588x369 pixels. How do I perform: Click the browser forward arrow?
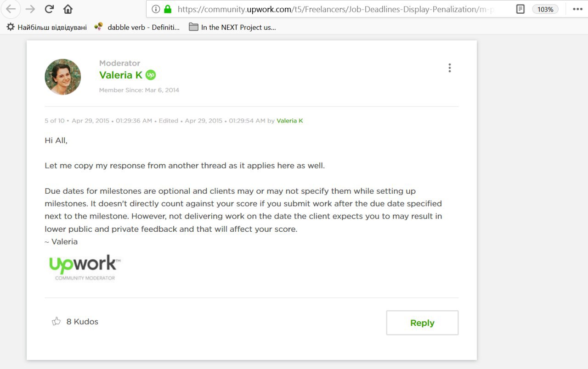pyautogui.click(x=30, y=9)
